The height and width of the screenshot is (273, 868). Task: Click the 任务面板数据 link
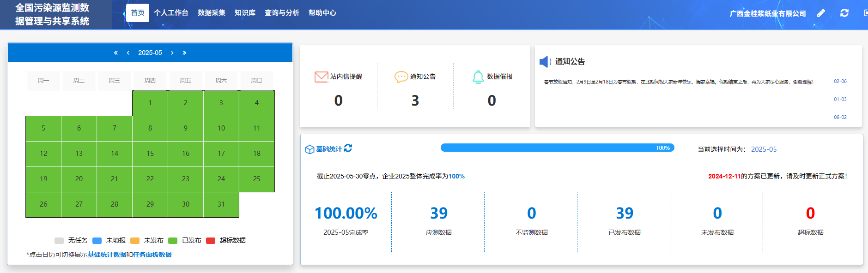(x=152, y=255)
